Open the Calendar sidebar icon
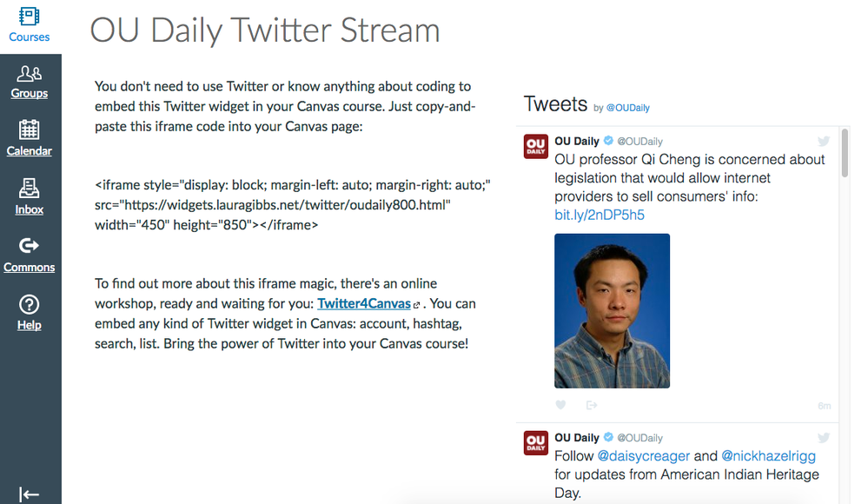 point(30,139)
